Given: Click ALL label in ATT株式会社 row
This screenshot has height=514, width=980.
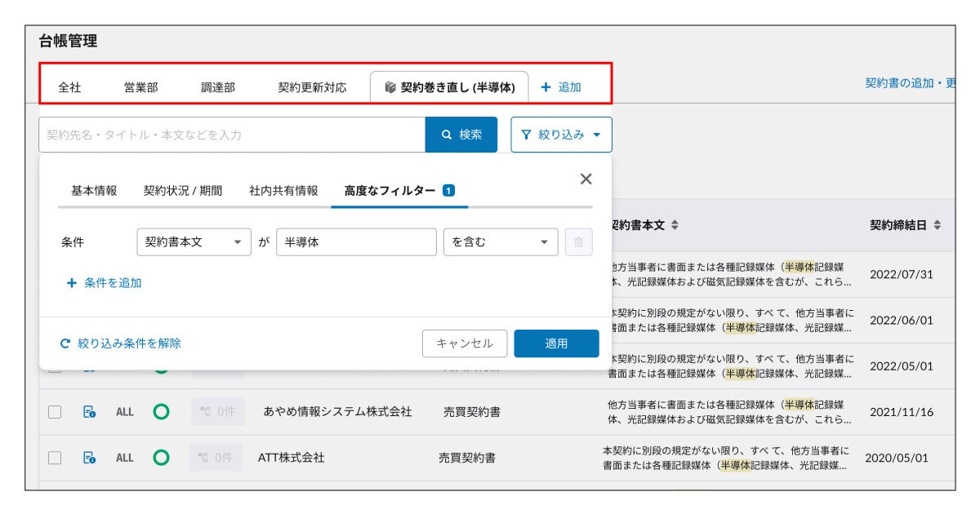Looking at the screenshot, I should [x=124, y=458].
